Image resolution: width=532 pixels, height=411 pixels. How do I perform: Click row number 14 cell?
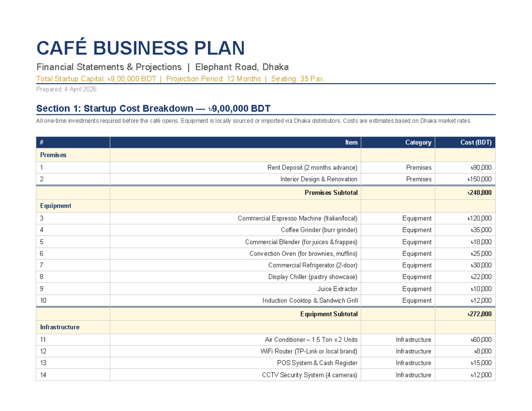[x=73, y=375]
